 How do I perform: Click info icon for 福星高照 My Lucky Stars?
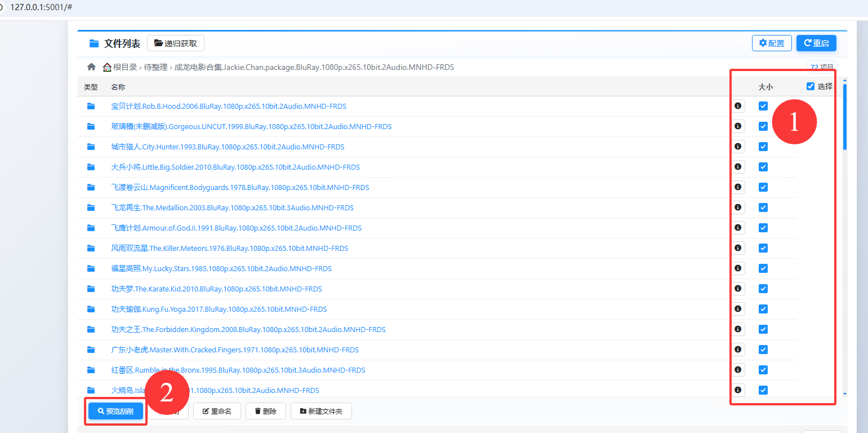coord(738,268)
